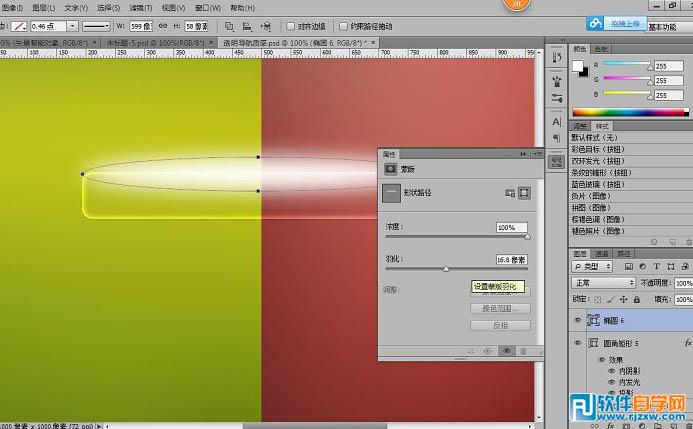Viewport: 693px width, 429px height.
Task: Open the Brush panel icon in the dock
Action: pyautogui.click(x=556, y=81)
